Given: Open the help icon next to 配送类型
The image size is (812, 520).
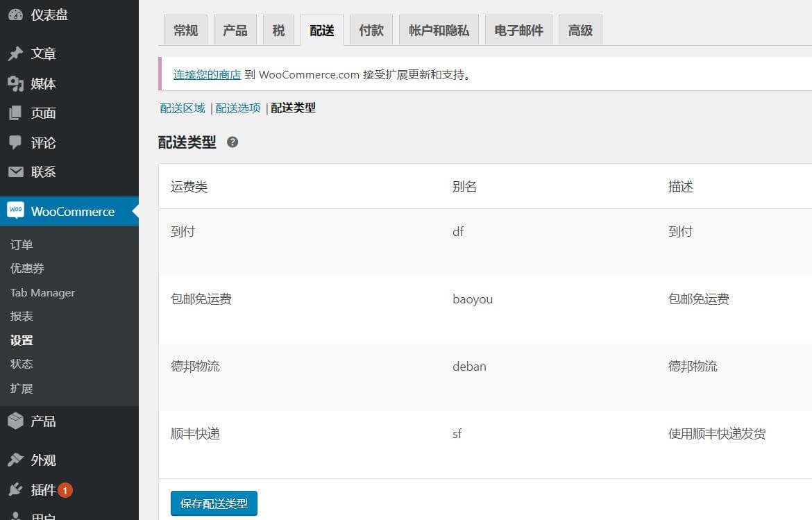Looking at the screenshot, I should click(232, 142).
